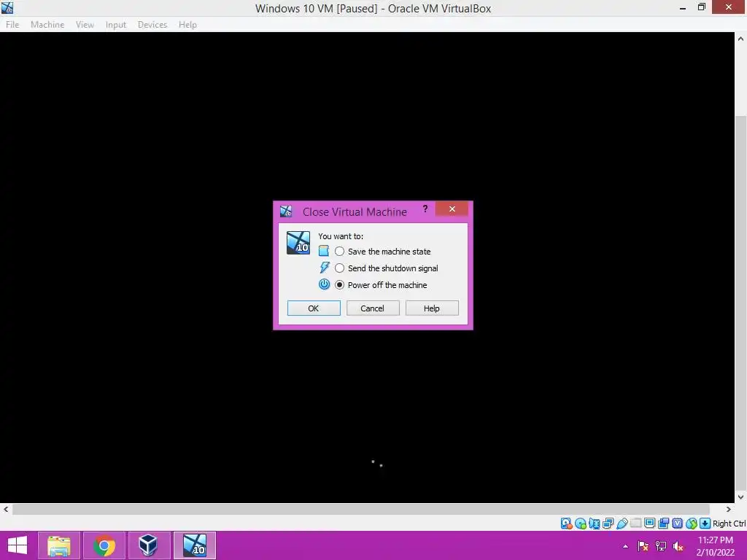Viewport: 747px width, 560px height.
Task: Click the vertical scrollbar thumb
Action: point(740,303)
